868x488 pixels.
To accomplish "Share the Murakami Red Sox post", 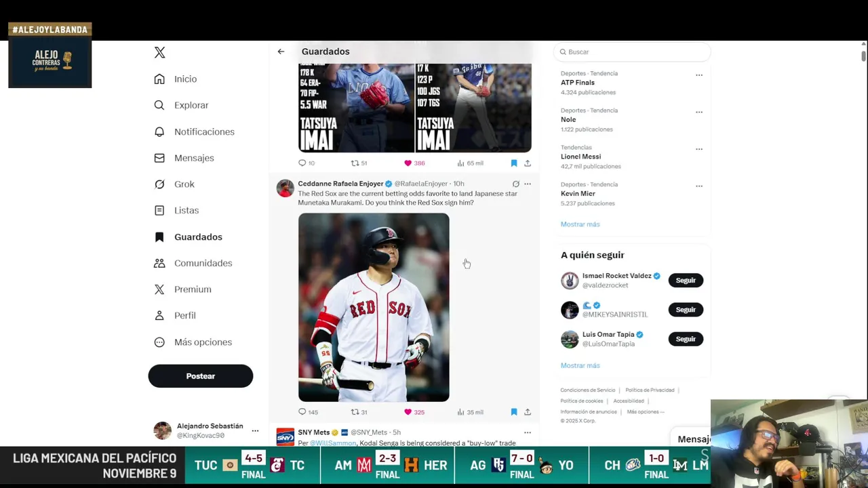I will [528, 411].
